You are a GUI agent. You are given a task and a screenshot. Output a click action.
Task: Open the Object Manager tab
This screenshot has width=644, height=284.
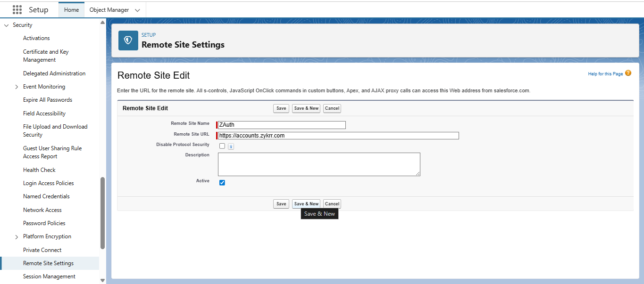pos(109,10)
